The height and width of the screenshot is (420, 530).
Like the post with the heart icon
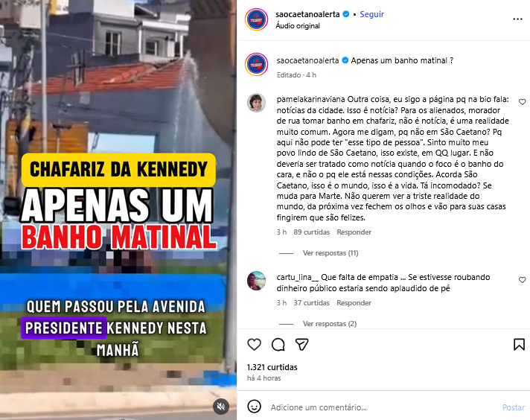(x=254, y=345)
